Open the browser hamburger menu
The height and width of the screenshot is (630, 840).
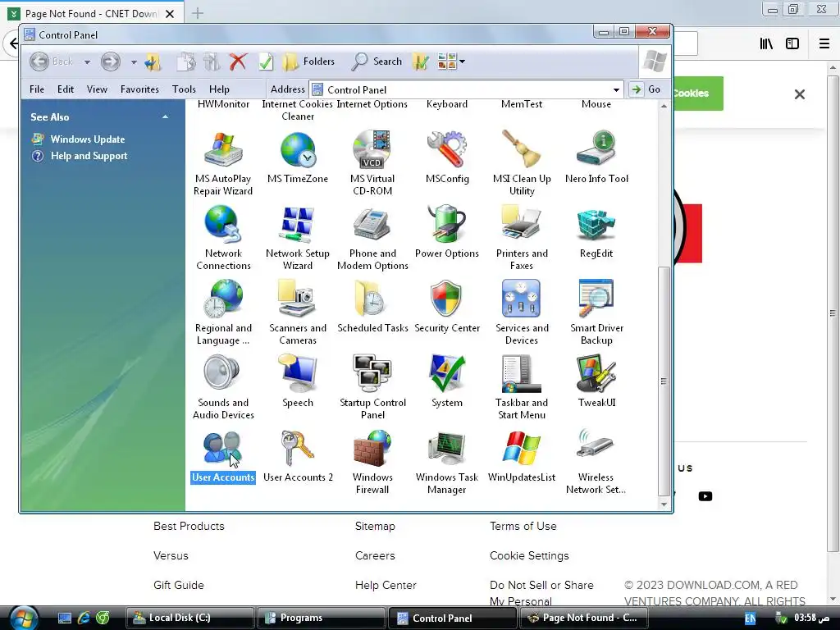tap(824, 43)
